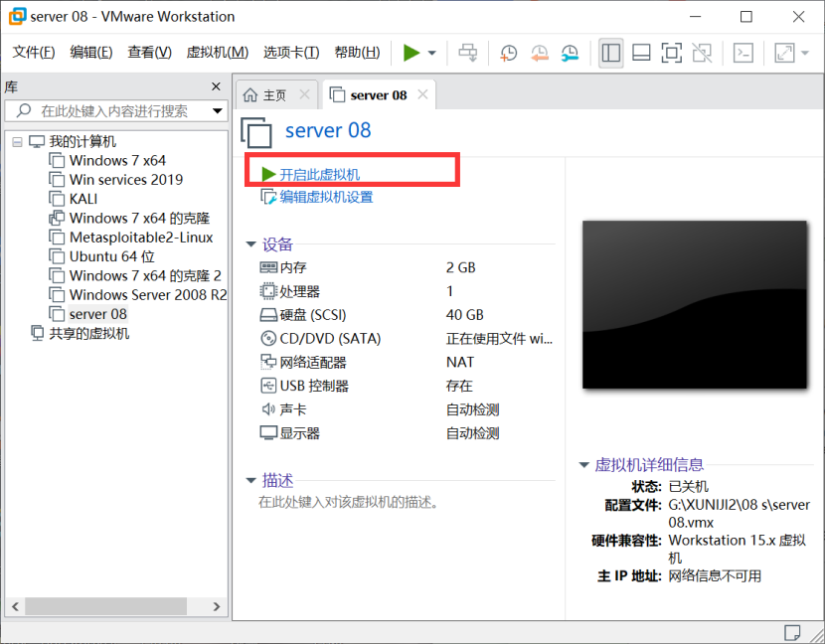825x644 pixels.
Task: Select the KALI virtual machine
Action: 83,199
